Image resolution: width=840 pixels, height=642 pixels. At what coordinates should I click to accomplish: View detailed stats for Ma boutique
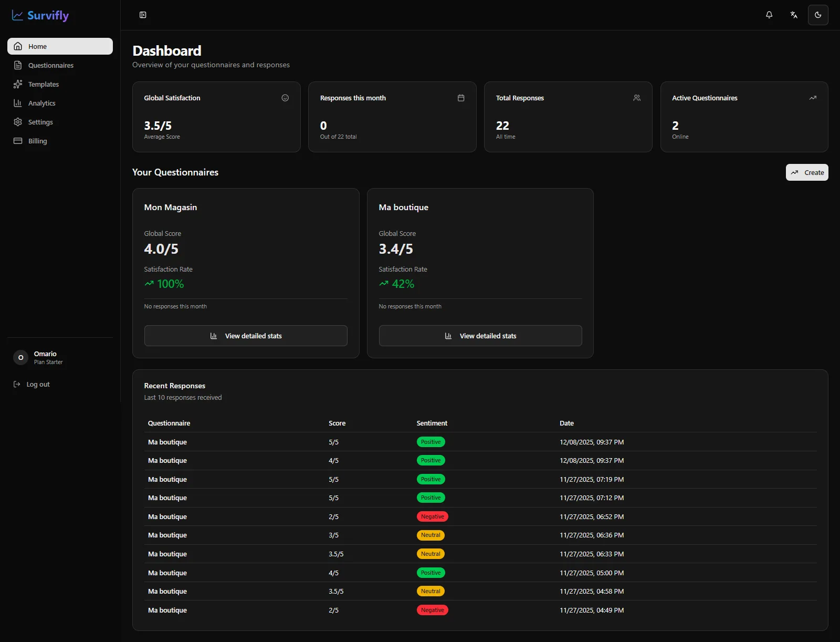(x=480, y=336)
